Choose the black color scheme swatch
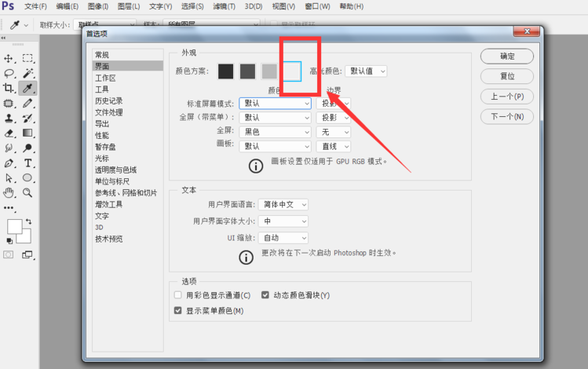588x369 pixels. click(226, 71)
